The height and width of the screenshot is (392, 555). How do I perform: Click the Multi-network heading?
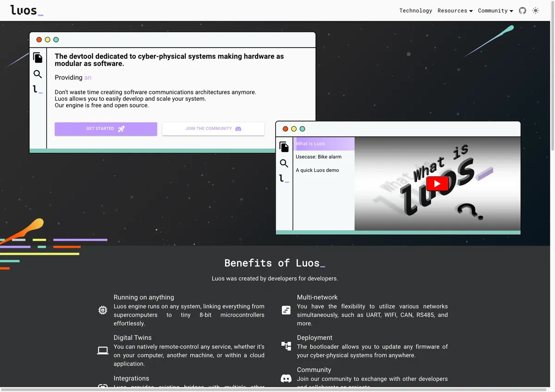point(317,297)
